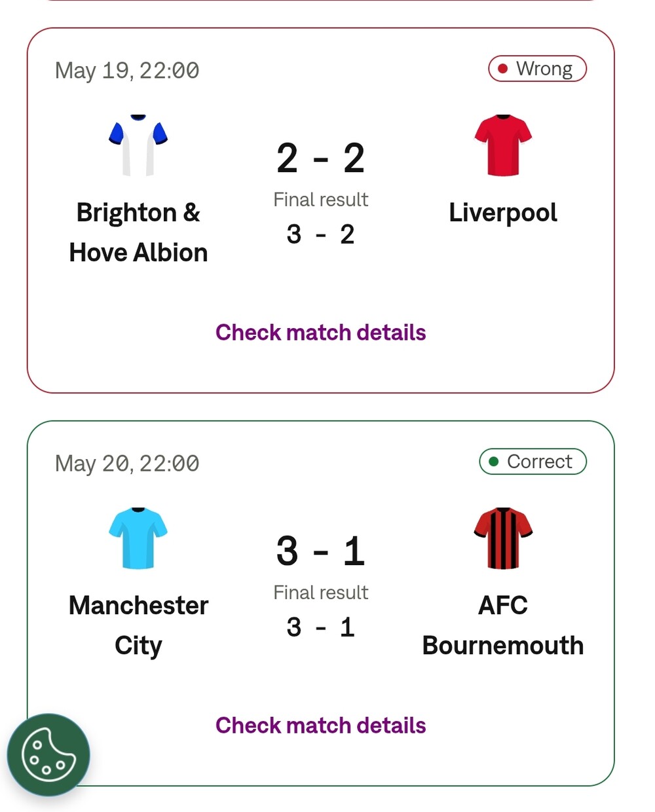This screenshot has width=655, height=812.
Task: Open Manchester City vs Bournemouth match details
Action: coord(321,726)
